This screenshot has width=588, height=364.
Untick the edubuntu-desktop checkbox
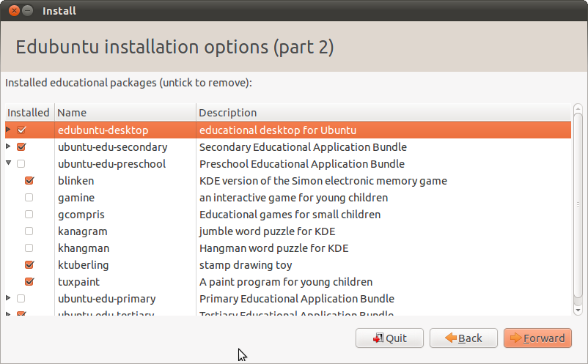point(21,130)
